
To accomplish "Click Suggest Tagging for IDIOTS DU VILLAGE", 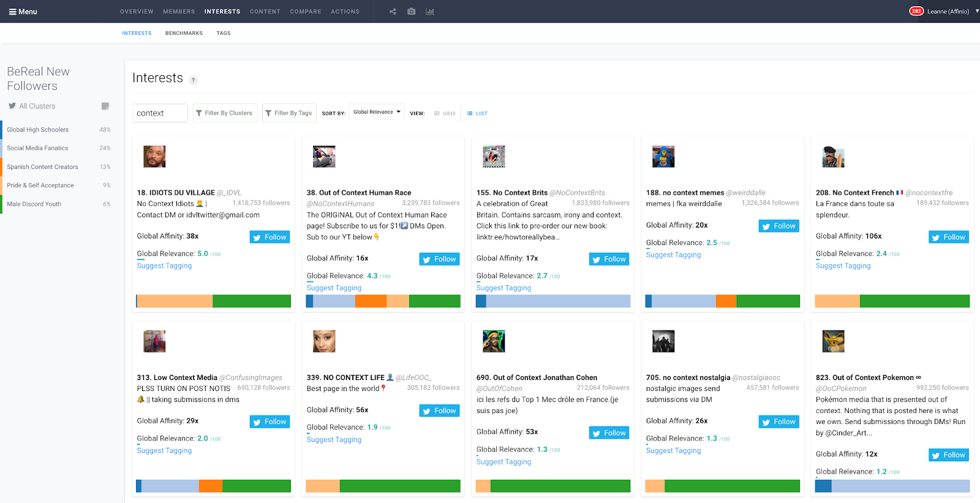I will click(164, 266).
